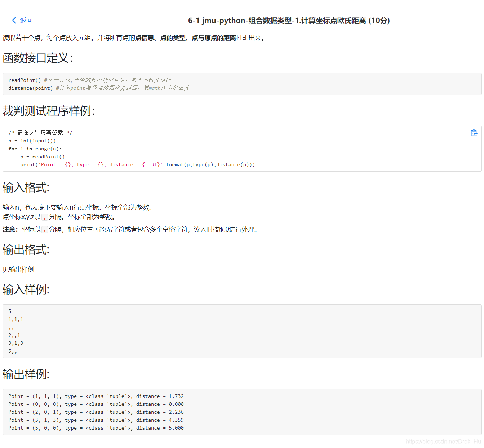Click the n = int(input()) code line
This screenshot has width=484, height=448.
[x=32, y=140]
